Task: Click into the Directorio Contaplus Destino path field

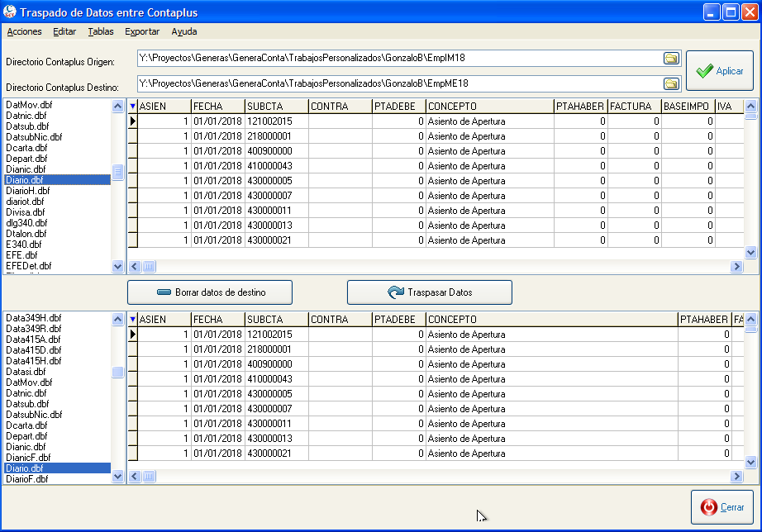Action: coord(399,84)
